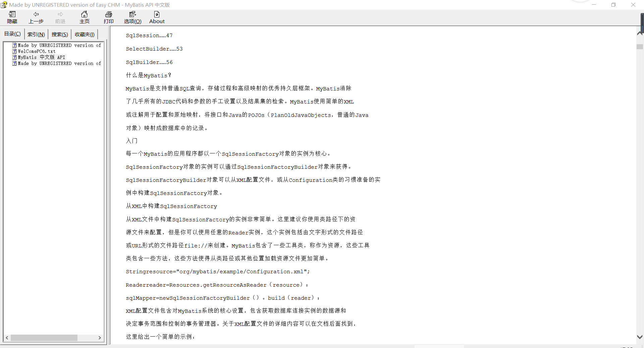Switch to the 索引(N) tab
Image resolution: width=644 pixels, height=348 pixels.
tap(36, 34)
